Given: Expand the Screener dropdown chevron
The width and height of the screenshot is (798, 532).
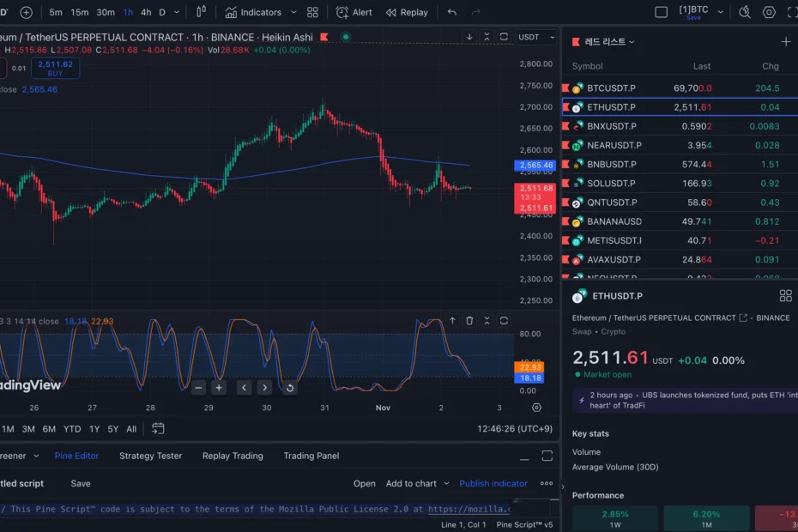Looking at the screenshot, I should pos(36,456).
